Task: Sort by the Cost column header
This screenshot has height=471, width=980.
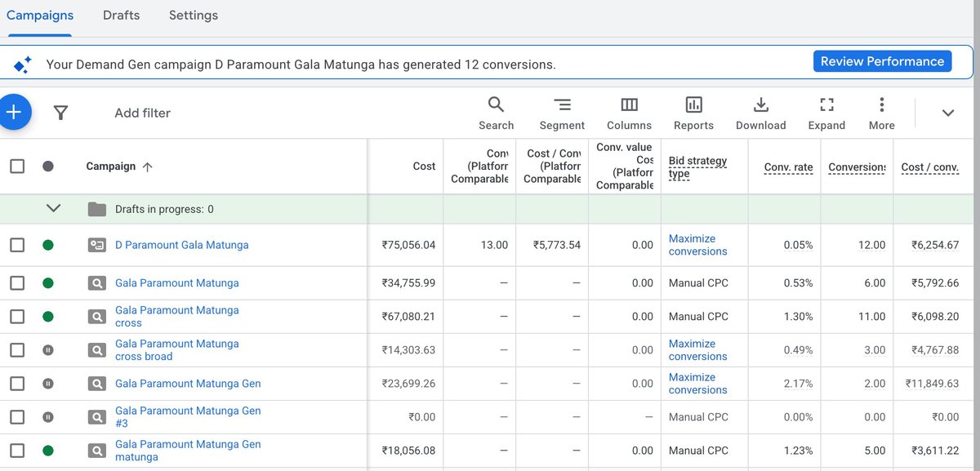Action: pos(424,167)
